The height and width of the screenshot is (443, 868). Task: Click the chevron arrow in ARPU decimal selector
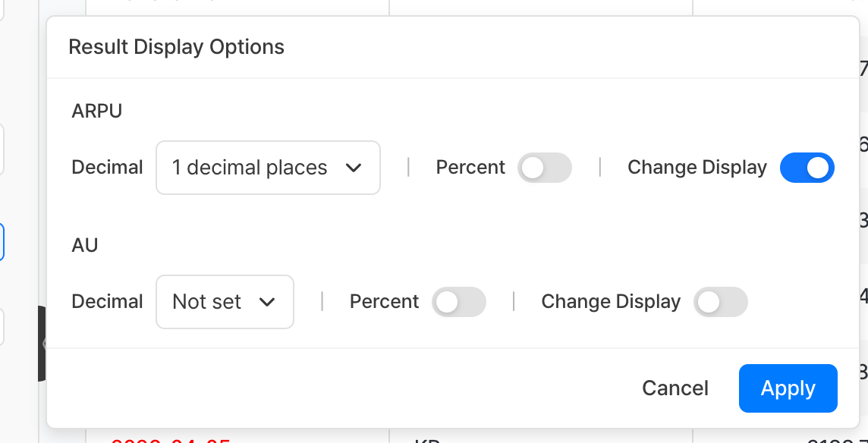click(x=354, y=168)
